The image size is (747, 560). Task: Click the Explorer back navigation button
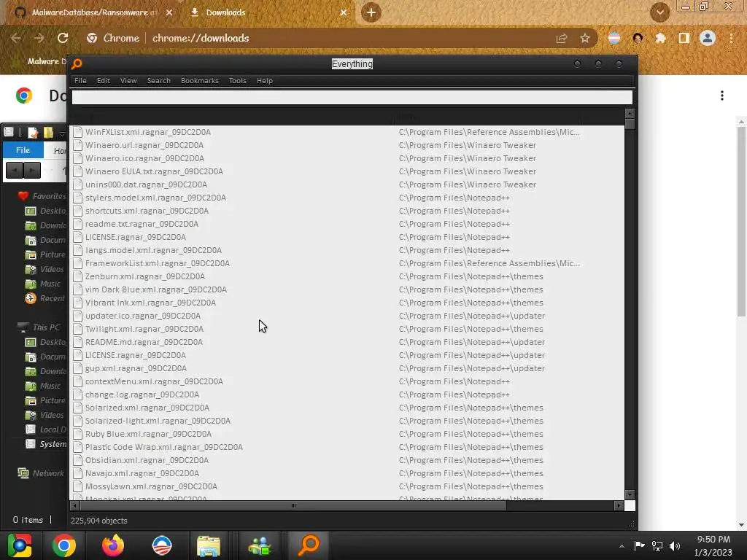(15, 170)
